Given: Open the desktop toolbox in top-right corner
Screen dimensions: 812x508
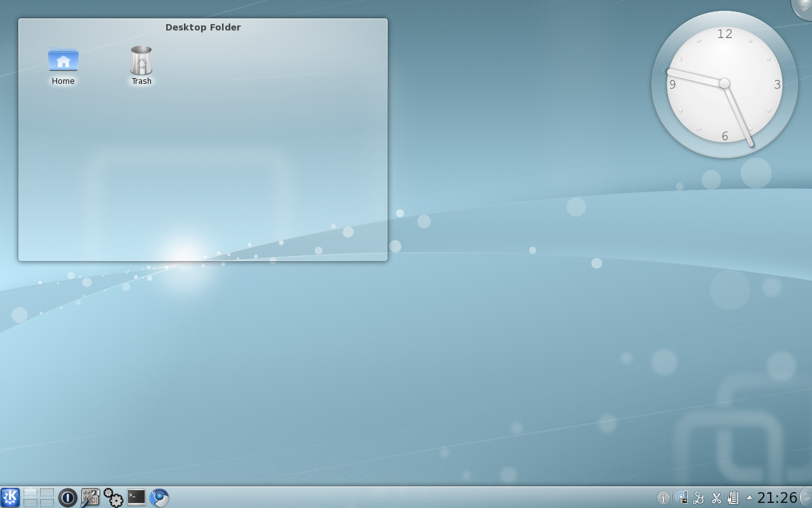Looking at the screenshot, I should coord(804,6).
